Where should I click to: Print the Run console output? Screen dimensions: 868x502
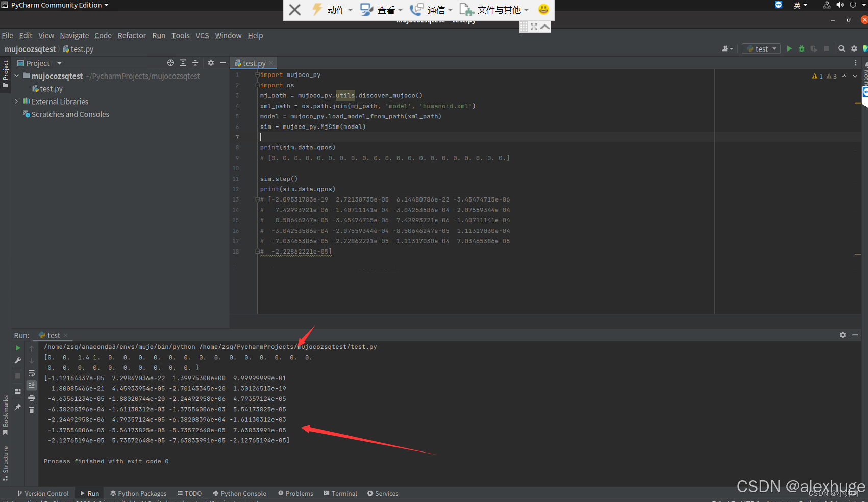[32, 398]
